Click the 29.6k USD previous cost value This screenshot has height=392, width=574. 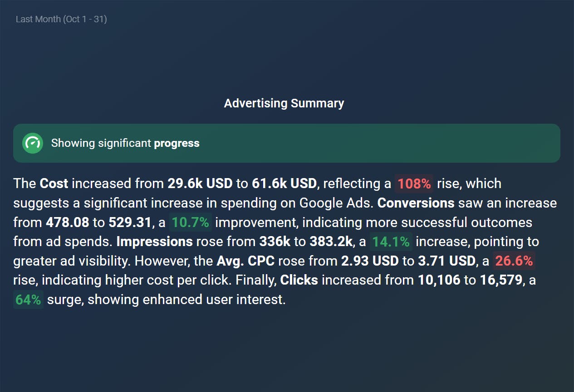(x=200, y=184)
